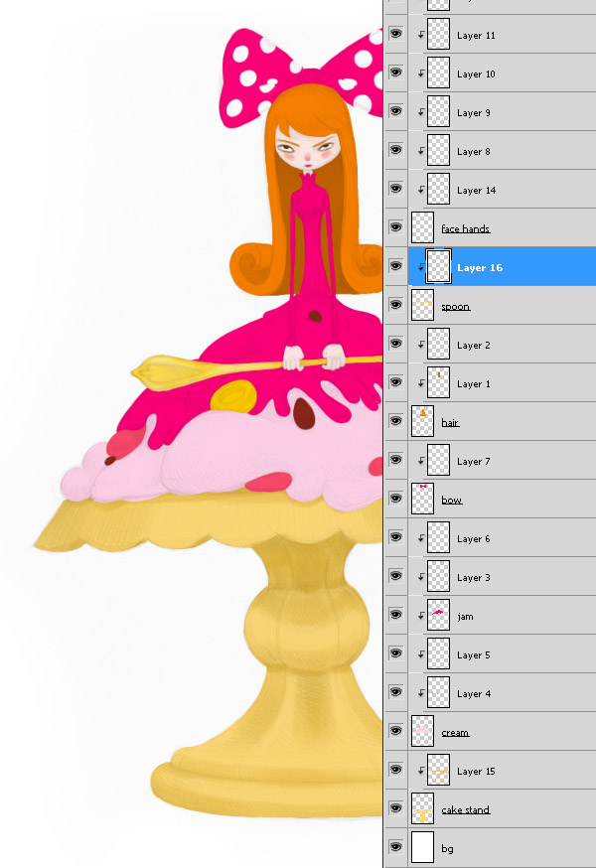596x868 pixels.
Task: Toggle visibility of the spoon layer
Action: point(395,305)
